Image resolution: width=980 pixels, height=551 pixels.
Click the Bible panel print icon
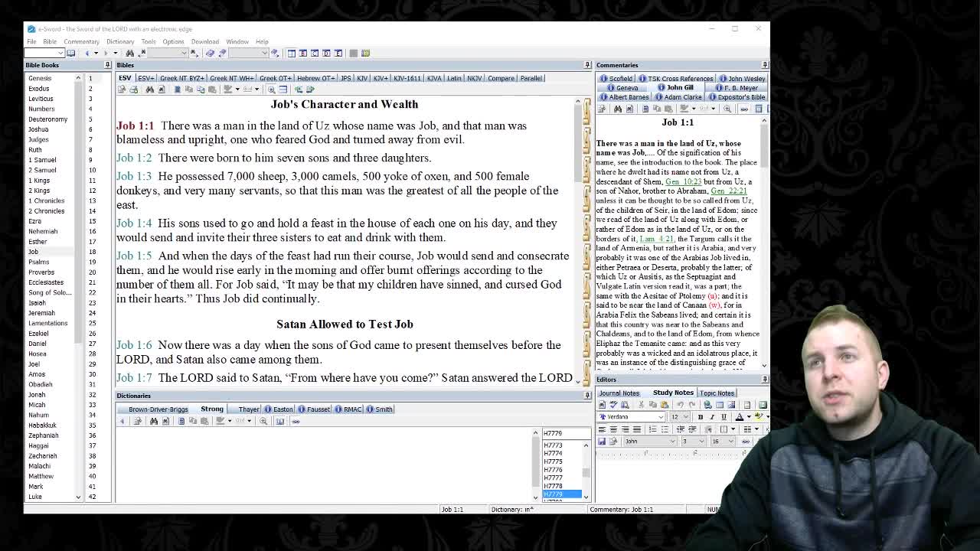pyautogui.click(x=134, y=90)
